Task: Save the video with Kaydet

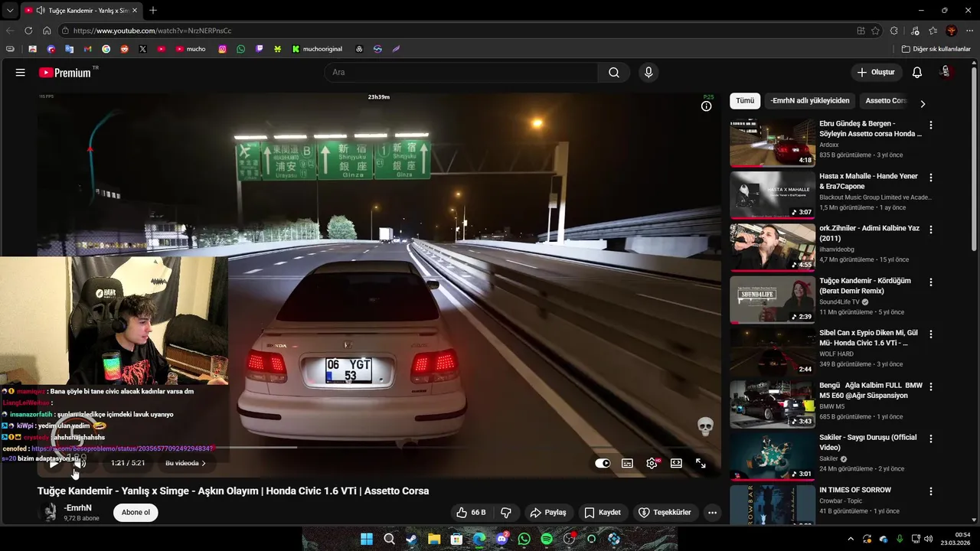Action: coord(603,513)
